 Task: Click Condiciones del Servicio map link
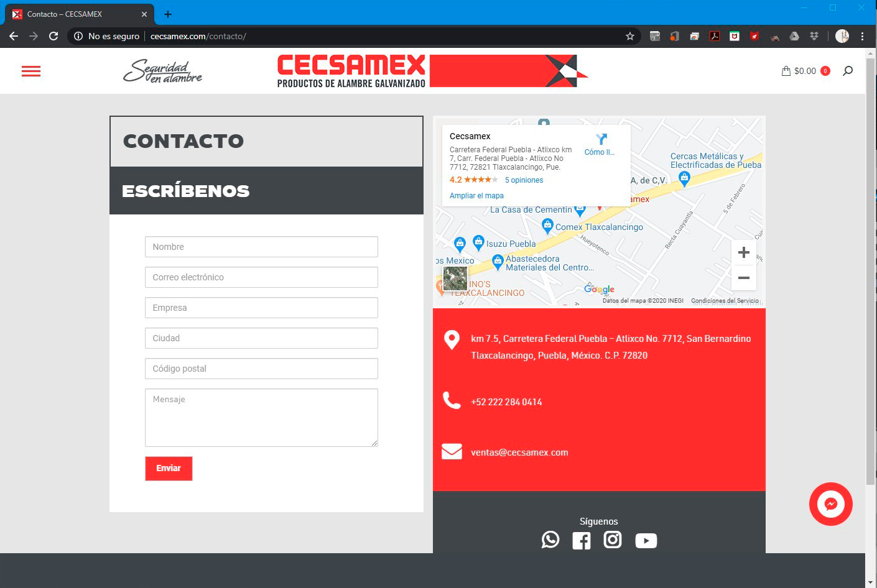point(725,301)
